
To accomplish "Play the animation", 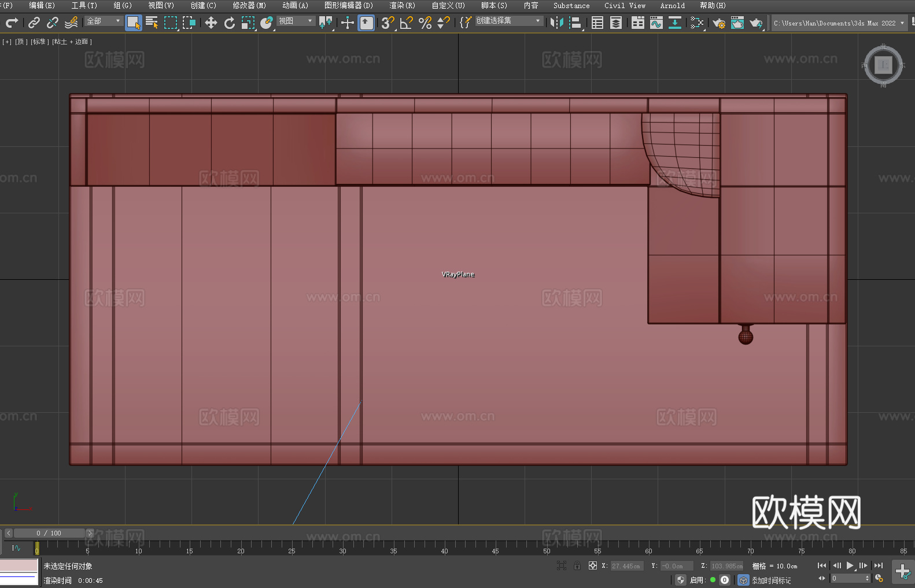I will click(850, 565).
